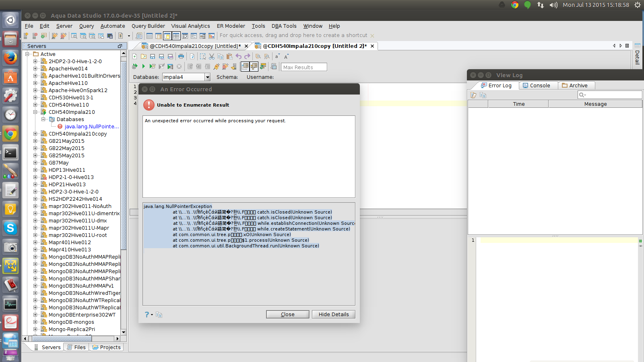The image size is (644, 362).
Task: Open the DBA Tools menu
Action: [x=284, y=26]
